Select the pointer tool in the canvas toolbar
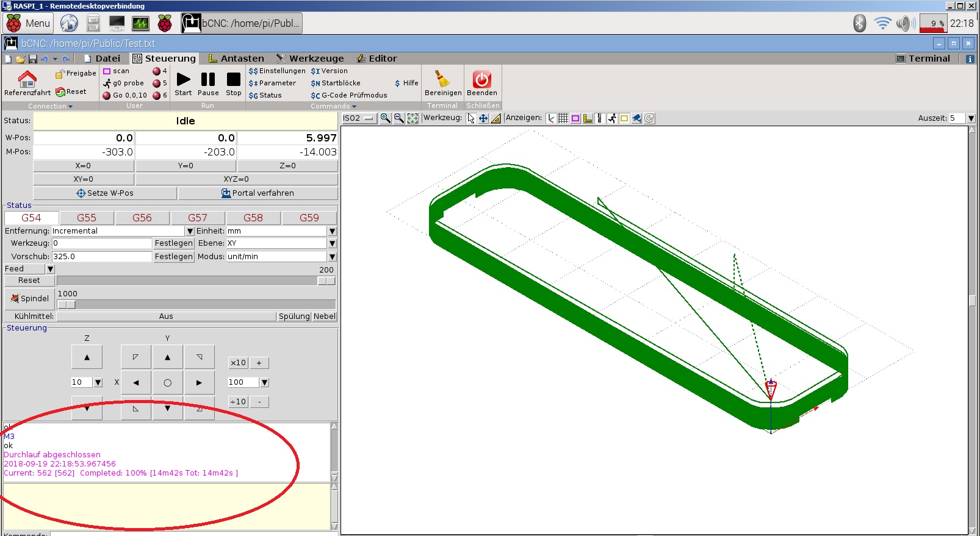Screen dimensions: 980x536 471,118
